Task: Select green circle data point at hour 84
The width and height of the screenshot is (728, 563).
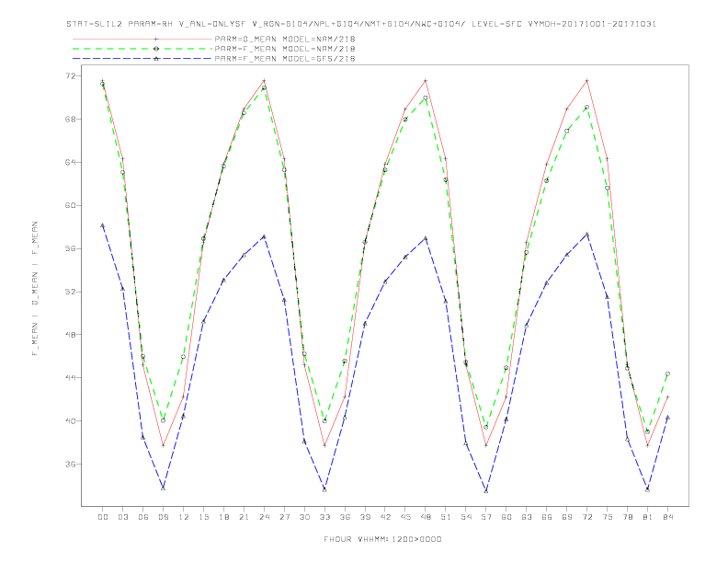Action: pyautogui.click(x=667, y=373)
